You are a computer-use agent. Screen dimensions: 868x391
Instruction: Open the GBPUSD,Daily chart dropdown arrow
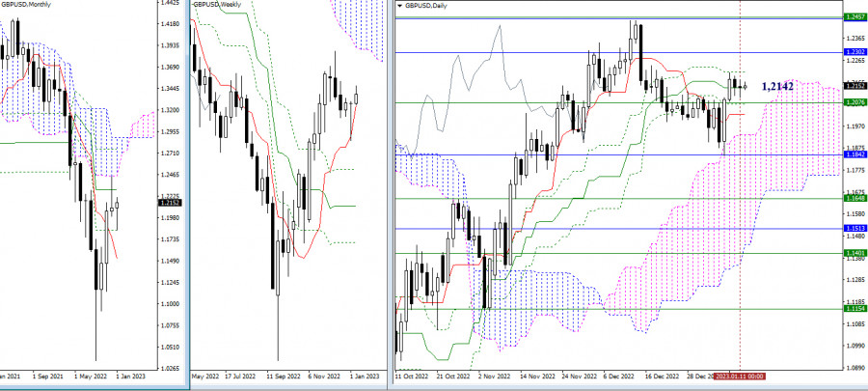pos(400,6)
